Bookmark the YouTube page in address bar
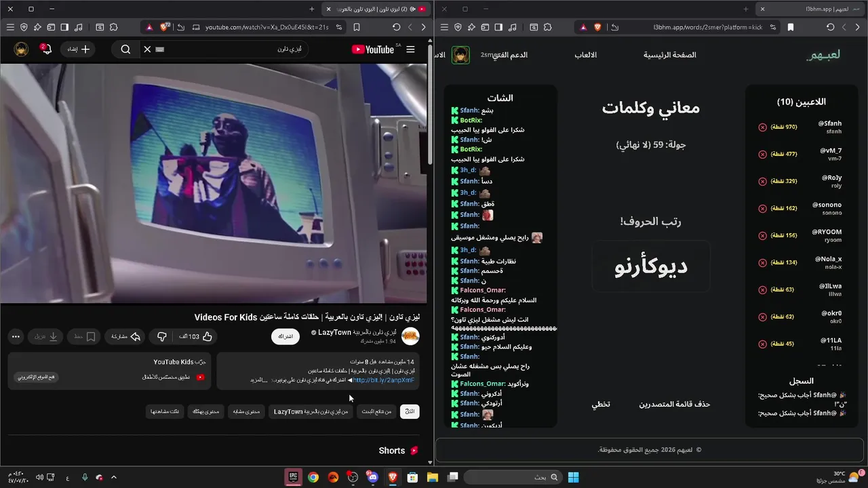 357,27
